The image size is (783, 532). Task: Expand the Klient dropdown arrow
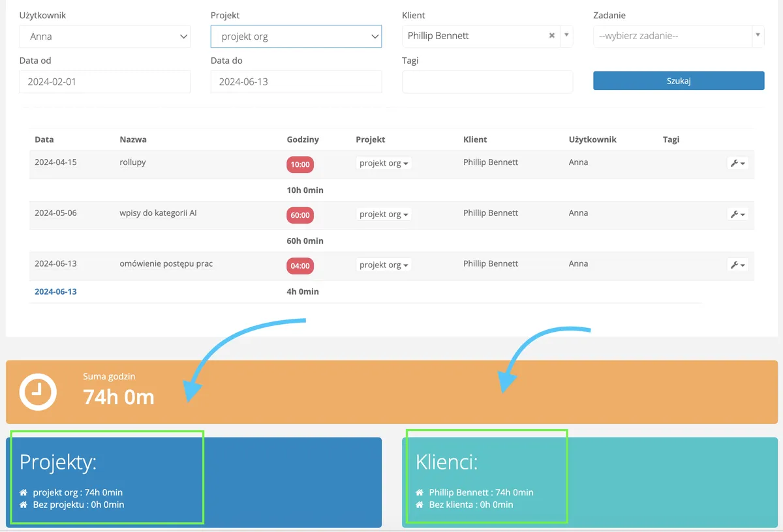pos(566,36)
